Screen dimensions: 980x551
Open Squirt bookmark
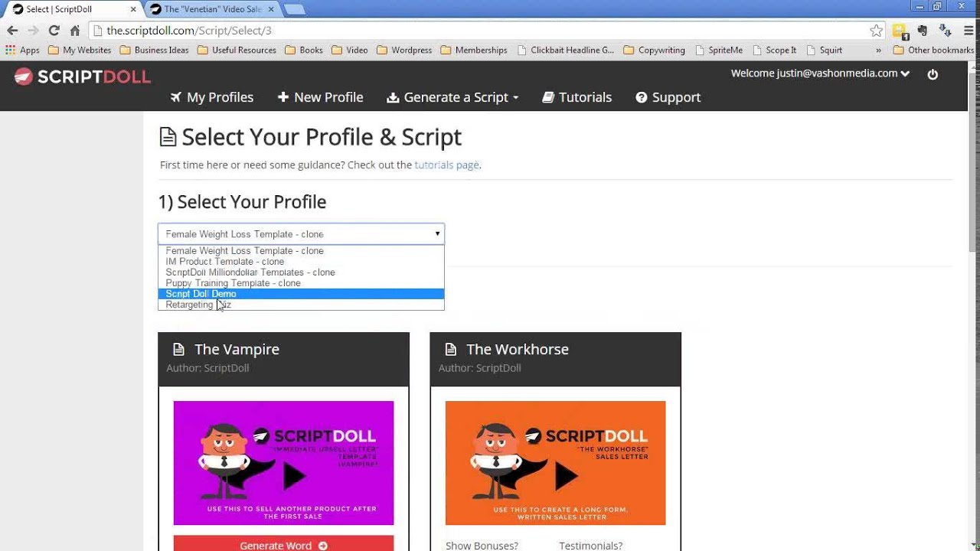point(825,50)
